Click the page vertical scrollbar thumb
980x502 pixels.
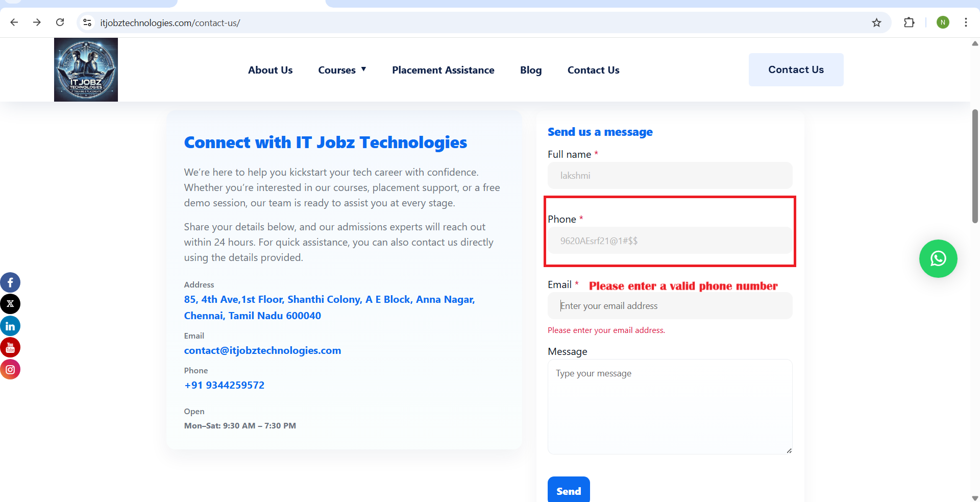click(x=975, y=166)
